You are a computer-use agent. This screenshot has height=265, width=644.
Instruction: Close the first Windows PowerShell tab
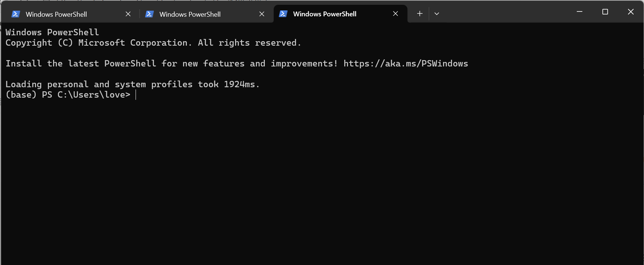[x=128, y=14]
